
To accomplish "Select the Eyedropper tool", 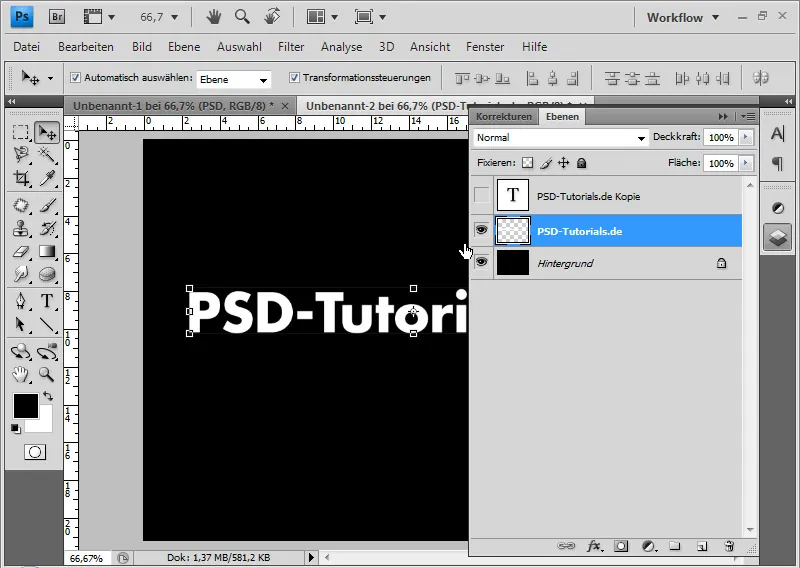I will (x=47, y=178).
